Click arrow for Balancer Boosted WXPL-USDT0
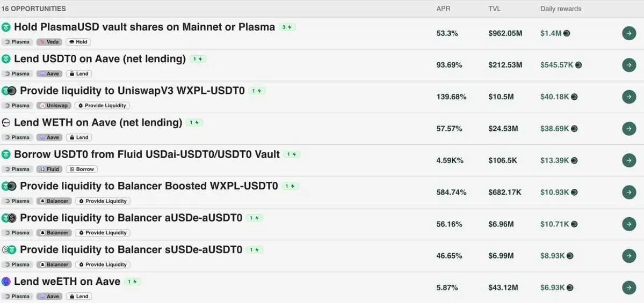The image size is (644, 303). 629,193
